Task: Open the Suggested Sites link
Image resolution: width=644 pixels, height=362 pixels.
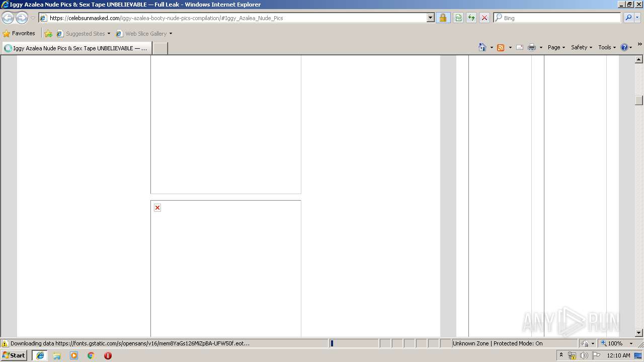Action: point(83,34)
